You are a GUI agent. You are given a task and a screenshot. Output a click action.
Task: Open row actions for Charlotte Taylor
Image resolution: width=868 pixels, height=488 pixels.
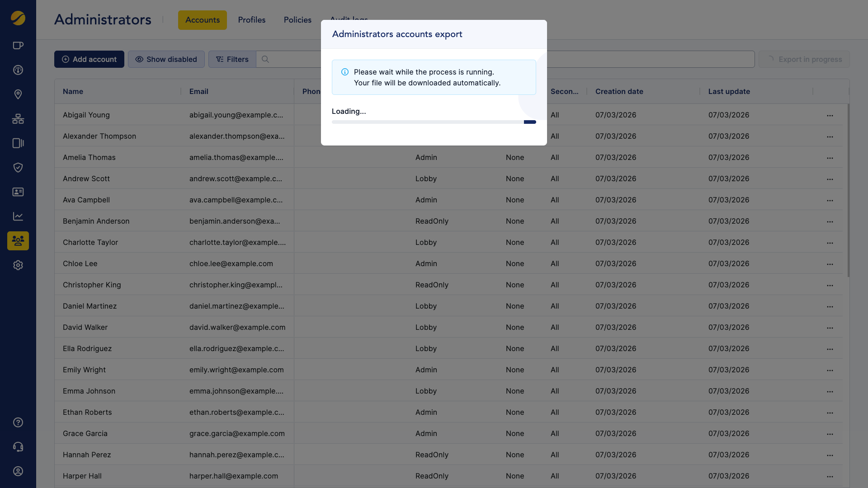click(x=830, y=243)
